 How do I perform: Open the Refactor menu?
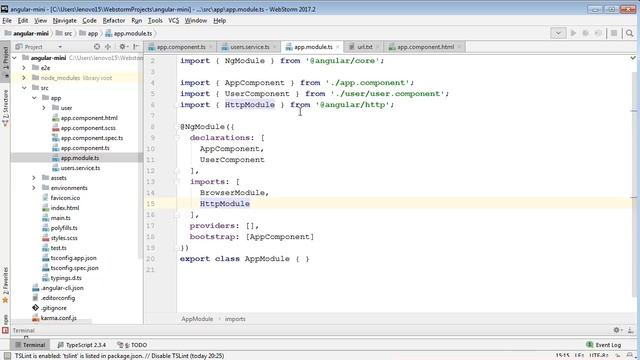point(113,20)
